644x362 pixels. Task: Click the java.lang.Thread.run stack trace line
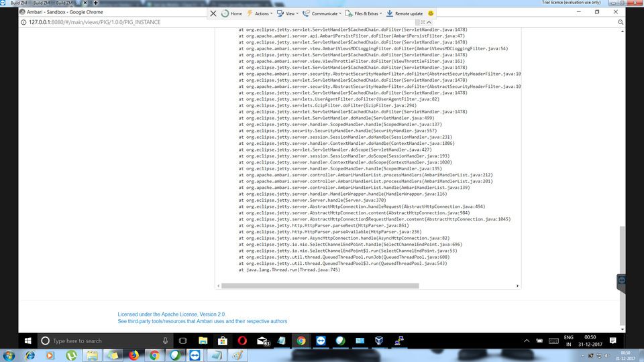coord(289,269)
